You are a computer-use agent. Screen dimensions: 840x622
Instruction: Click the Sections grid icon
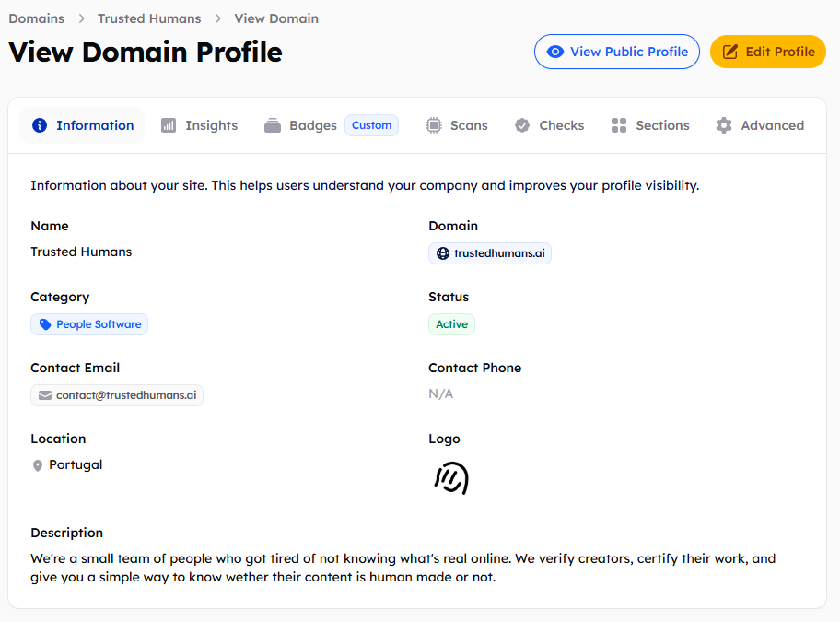[618, 125]
